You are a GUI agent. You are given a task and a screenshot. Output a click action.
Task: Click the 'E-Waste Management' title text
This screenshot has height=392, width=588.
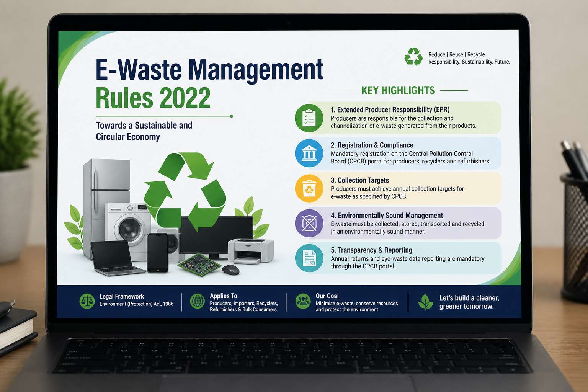coord(209,70)
